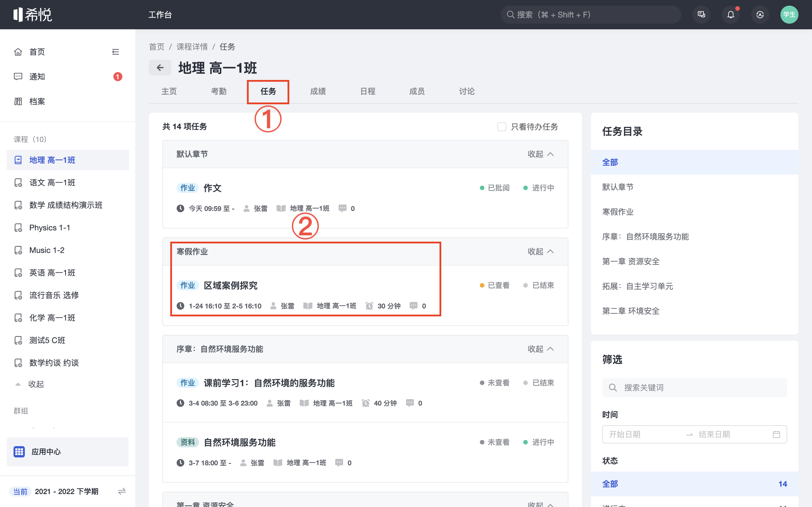812x507 pixels.
Task: Open the 语文 高一1班 course
Action: 52,183
